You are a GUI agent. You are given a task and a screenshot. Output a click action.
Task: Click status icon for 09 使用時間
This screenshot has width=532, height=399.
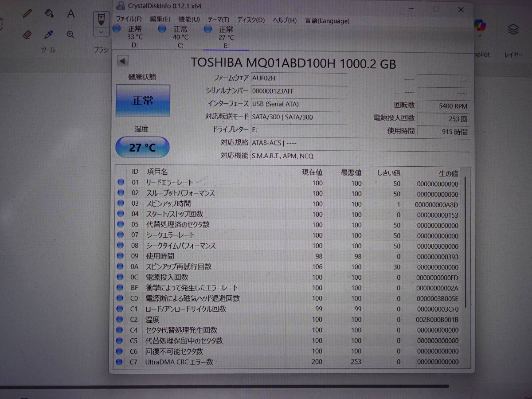pyautogui.click(x=120, y=256)
